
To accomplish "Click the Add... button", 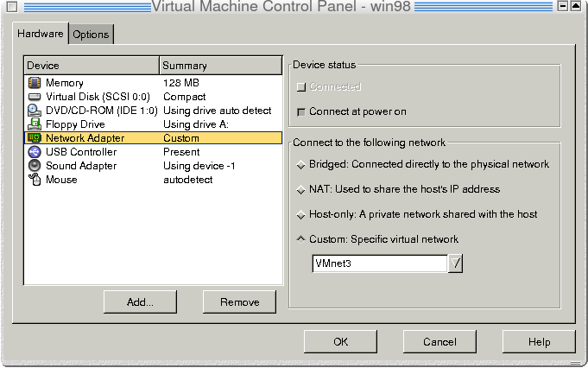I will [140, 302].
